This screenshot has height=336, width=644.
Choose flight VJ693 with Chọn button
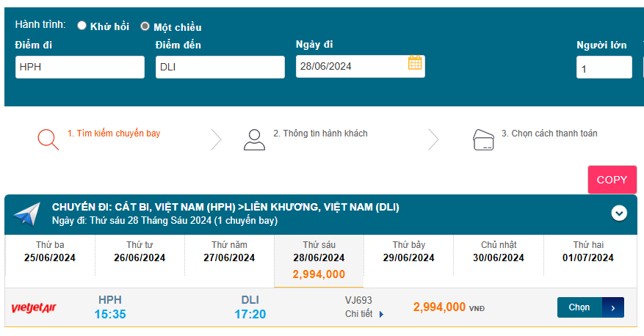(x=580, y=308)
